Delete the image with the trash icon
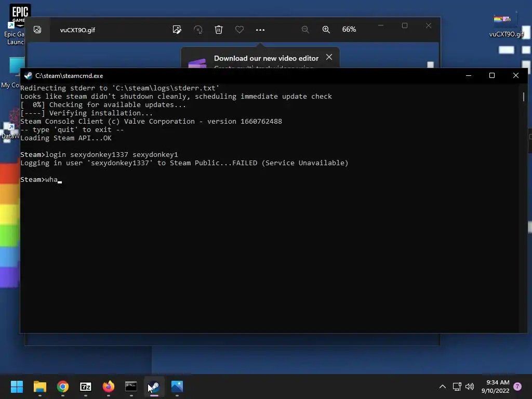The width and height of the screenshot is (532, 399). [x=219, y=30]
